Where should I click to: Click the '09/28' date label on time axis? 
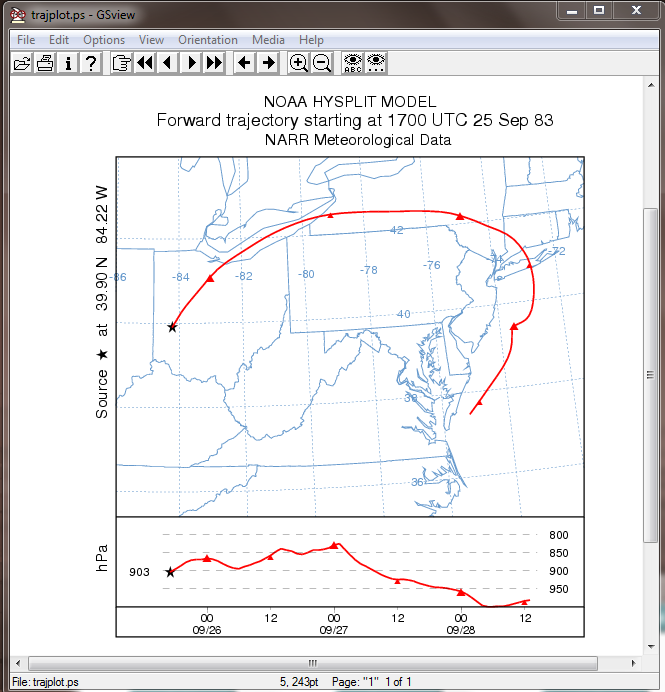coord(461,630)
